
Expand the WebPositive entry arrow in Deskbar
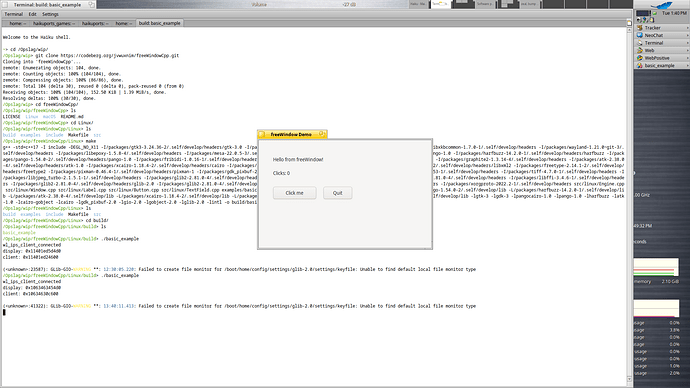(x=687, y=58)
